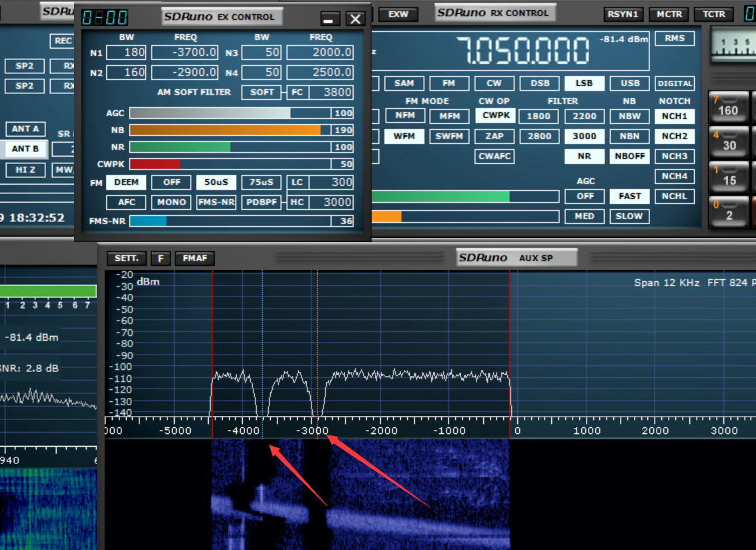The image size is (756, 550).
Task: Adjust the AGC slider in EX Control
Action: point(230,113)
